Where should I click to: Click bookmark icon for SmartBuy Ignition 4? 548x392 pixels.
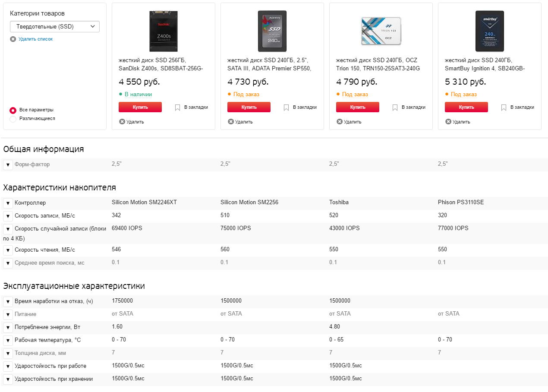pyautogui.click(x=504, y=107)
